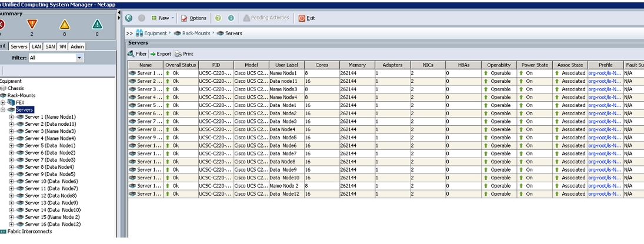644x244 pixels.
Task: Select Server 15 (Name Node 2) in tree
Action: (x=52, y=217)
